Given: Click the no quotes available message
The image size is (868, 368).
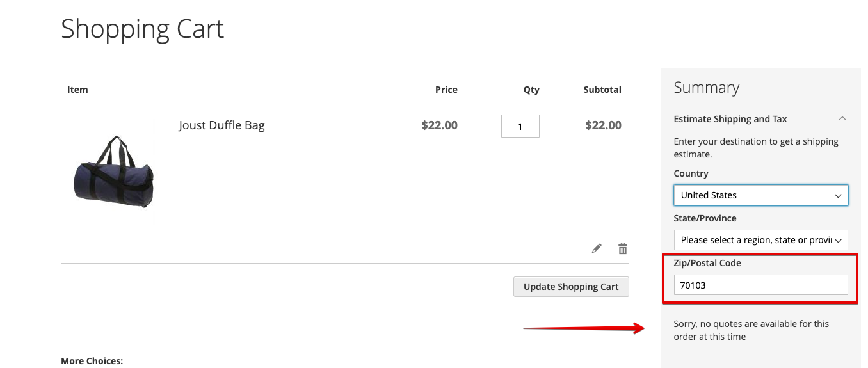Looking at the screenshot, I should [751, 330].
